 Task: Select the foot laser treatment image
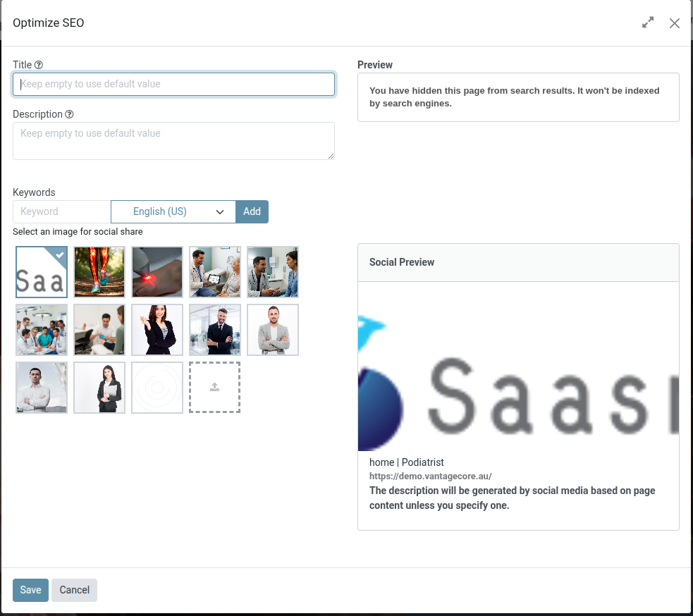click(157, 272)
